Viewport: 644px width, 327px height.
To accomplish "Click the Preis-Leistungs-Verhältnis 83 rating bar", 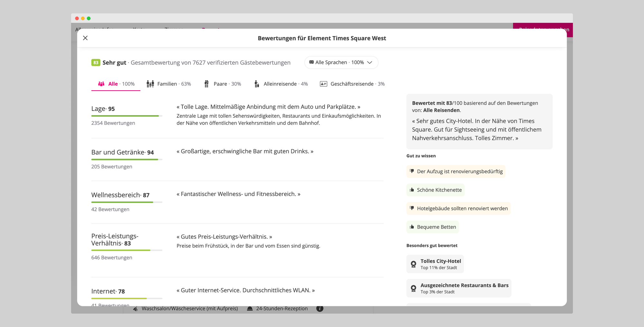I will click(x=127, y=250).
